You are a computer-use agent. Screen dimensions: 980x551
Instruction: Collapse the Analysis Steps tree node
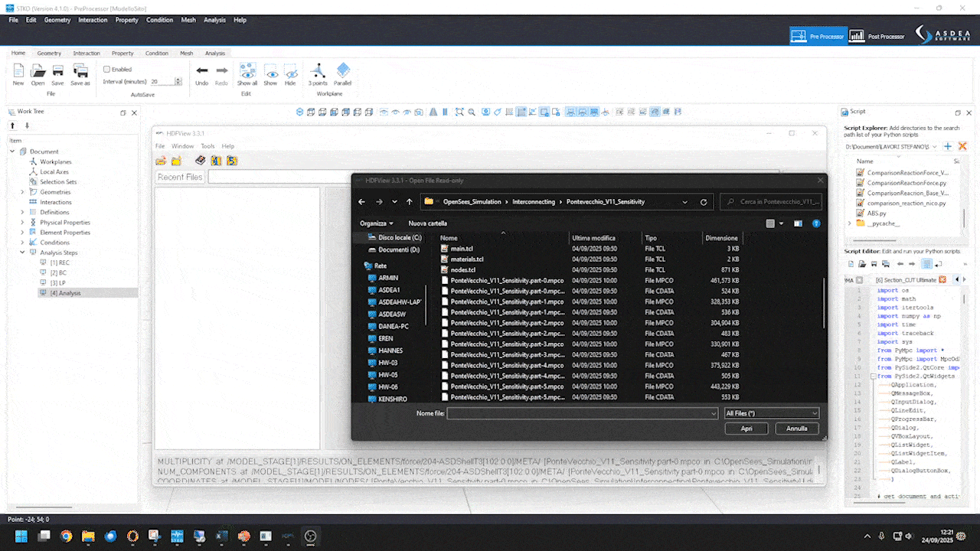[22, 253]
